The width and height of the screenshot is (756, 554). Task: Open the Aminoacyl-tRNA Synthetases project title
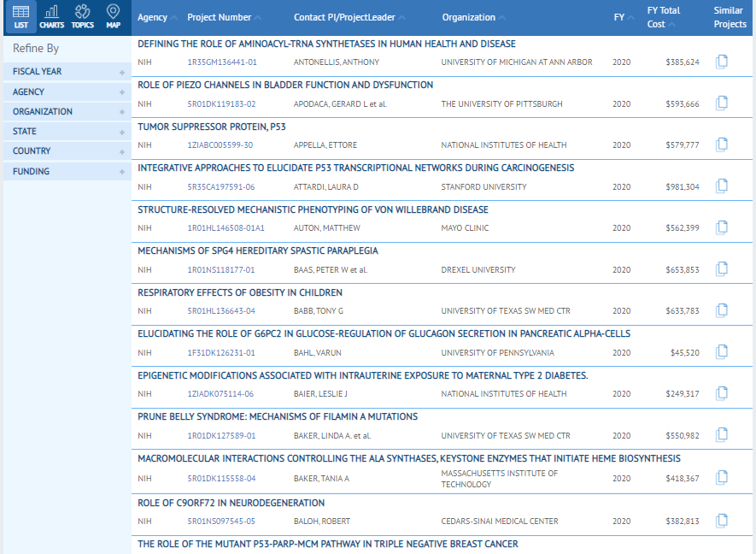(x=326, y=44)
